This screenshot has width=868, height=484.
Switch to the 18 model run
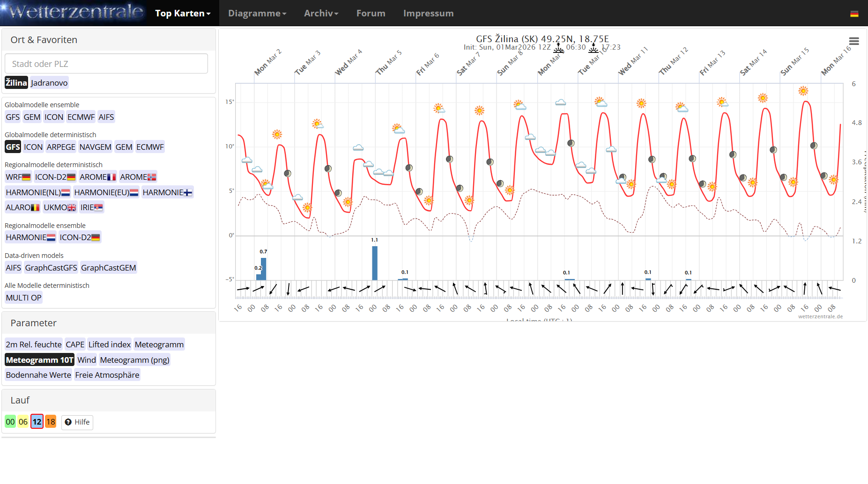51,422
